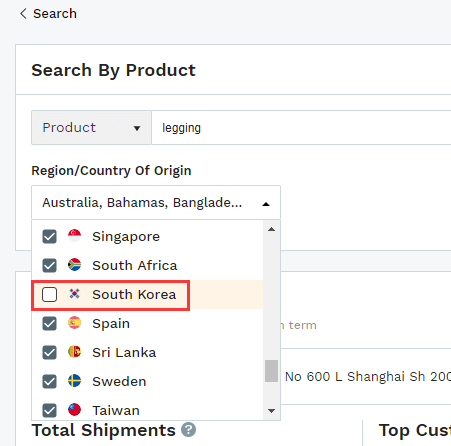The height and width of the screenshot is (446, 451).
Task: Click the Sweden flag icon
Action: tap(74, 381)
